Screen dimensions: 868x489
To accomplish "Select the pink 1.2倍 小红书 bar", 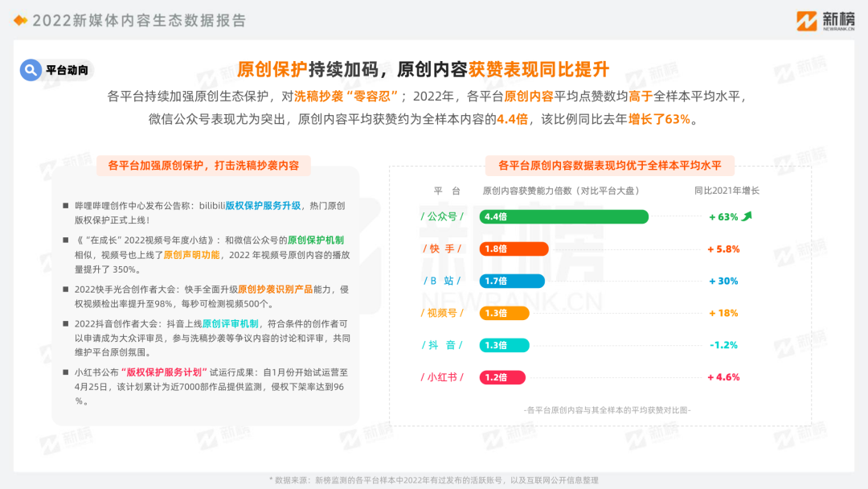I will tap(502, 377).
